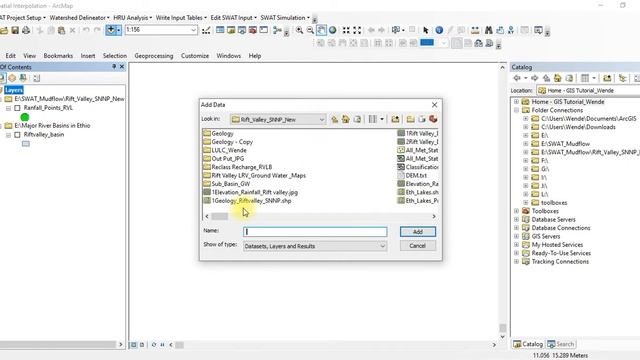The width and height of the screenshot is (640, 360).
Task: Click the Fixed Zoom Out icon
Action: tap(357, 30)
